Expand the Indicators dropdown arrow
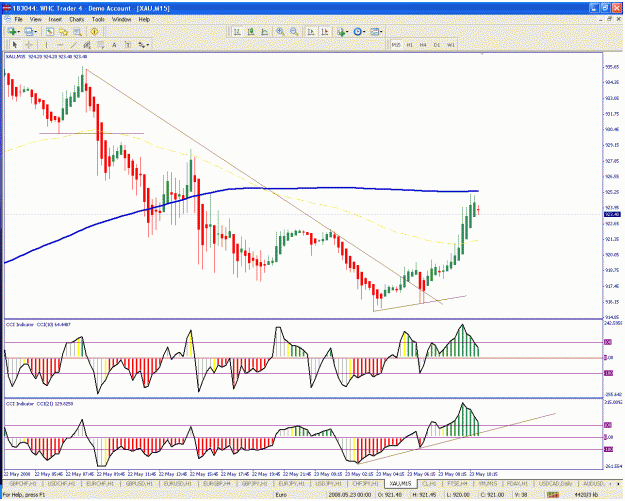 pos(348,32)
